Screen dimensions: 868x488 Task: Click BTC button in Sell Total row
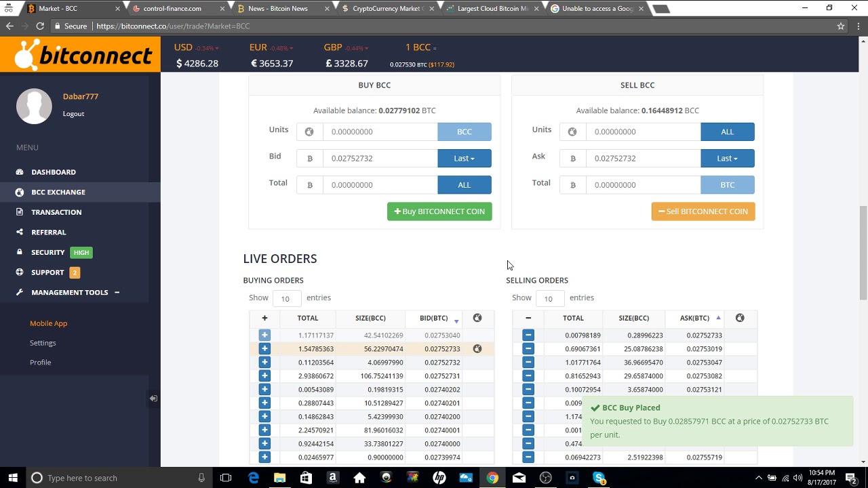click(727, 184)
